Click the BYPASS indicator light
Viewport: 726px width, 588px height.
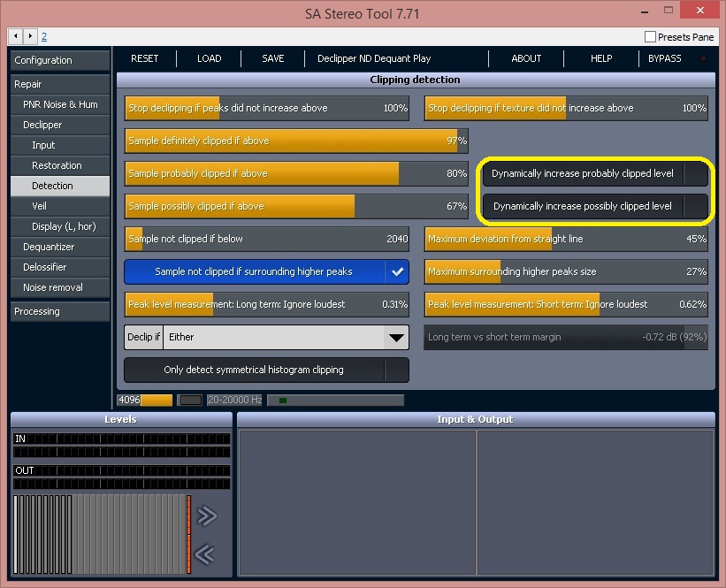703,58
